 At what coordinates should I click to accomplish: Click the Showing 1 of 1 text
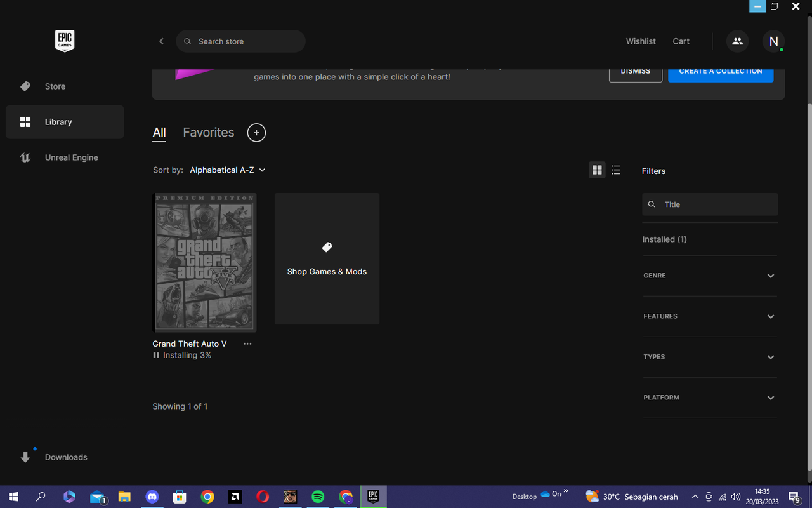tap(180, 406)
